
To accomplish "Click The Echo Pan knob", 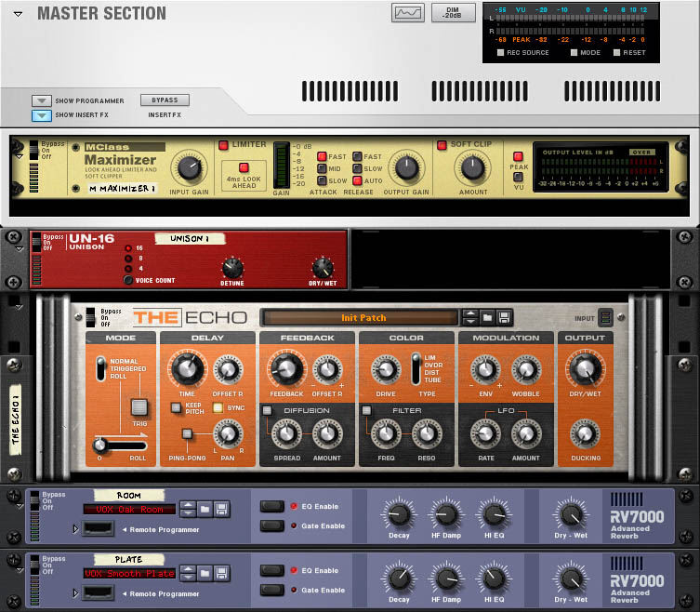I will tap(228, 433).
